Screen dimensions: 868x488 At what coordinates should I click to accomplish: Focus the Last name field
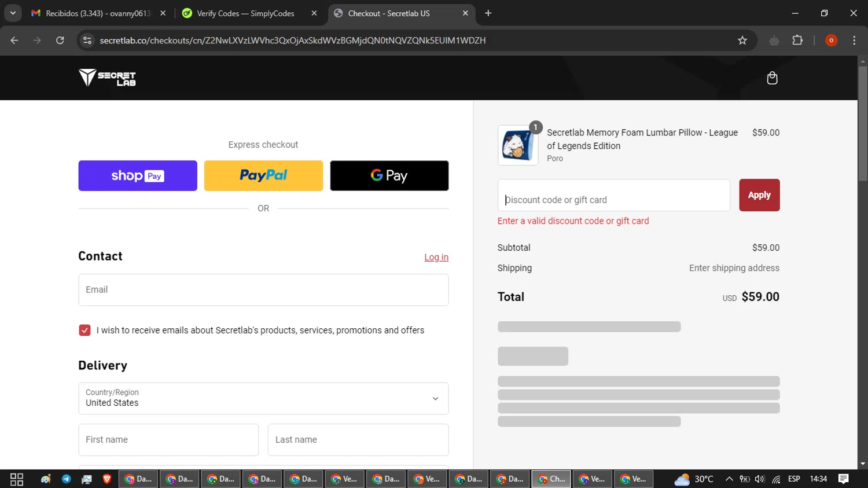pyautogui.click(x=358, y=440)
